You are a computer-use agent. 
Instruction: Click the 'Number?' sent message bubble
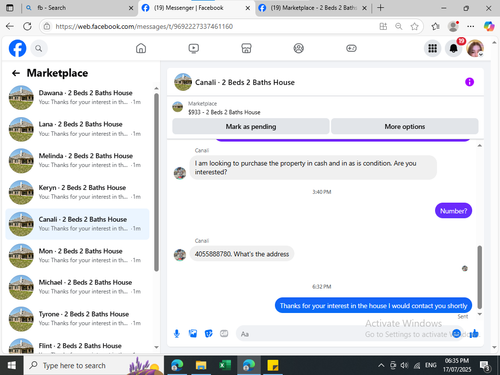pyautogui.click(x=453, y=211)
